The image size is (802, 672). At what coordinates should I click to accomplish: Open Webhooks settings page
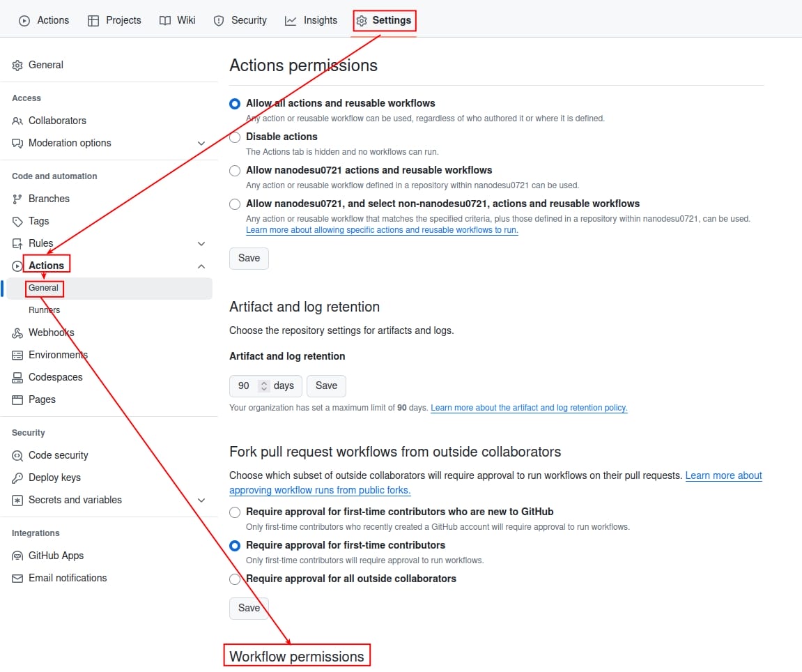coord(51,333)
